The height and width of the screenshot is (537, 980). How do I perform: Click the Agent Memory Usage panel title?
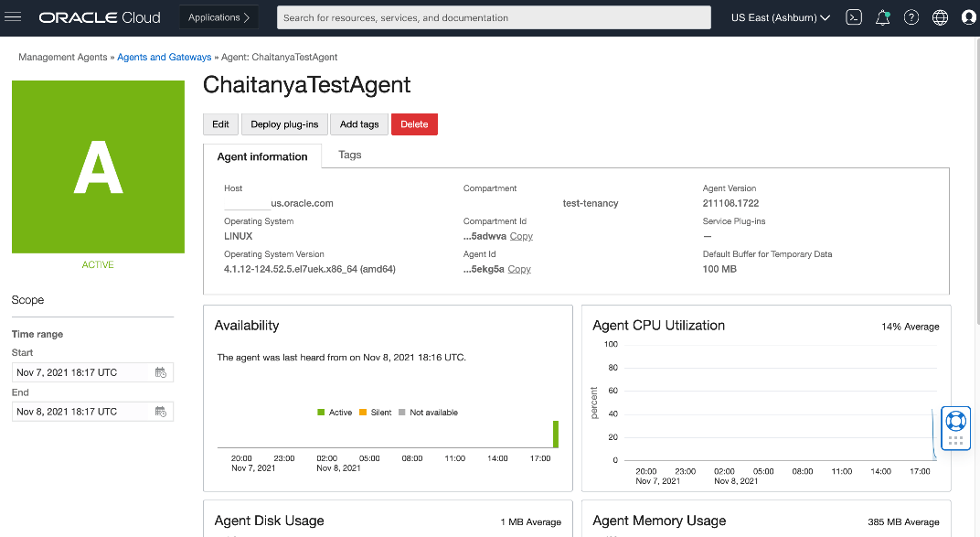tap(659, 521)
